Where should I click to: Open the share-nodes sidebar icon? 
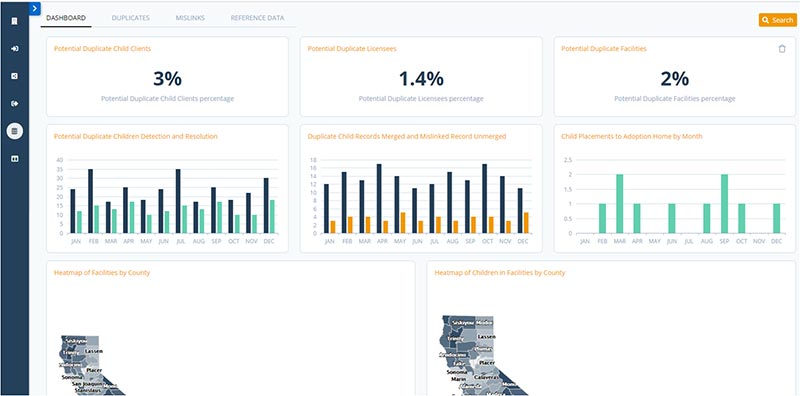tap(15, 76)
